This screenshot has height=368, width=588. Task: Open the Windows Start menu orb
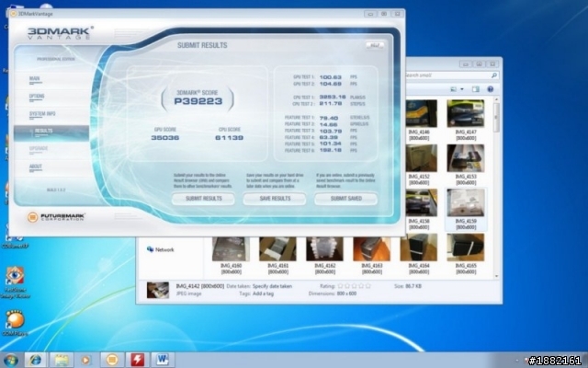(x=10, y=360)
